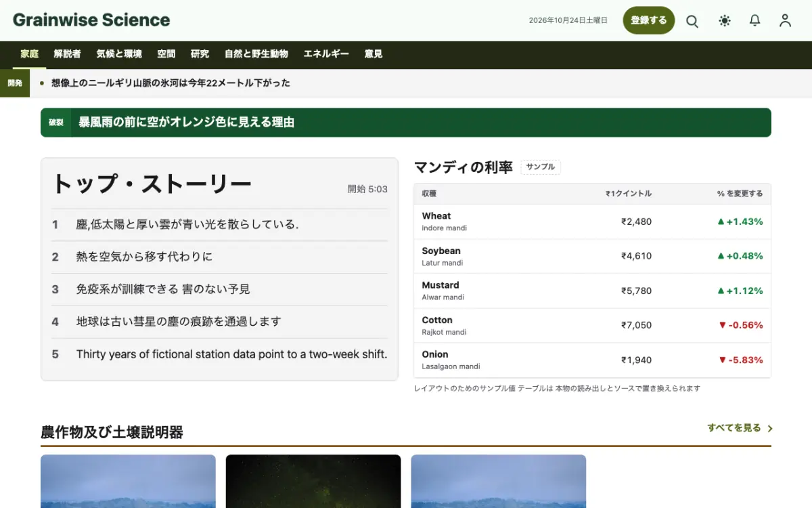Open the dark starry sky article thumbnail
The image size is (812, 508).
[313, 481]
